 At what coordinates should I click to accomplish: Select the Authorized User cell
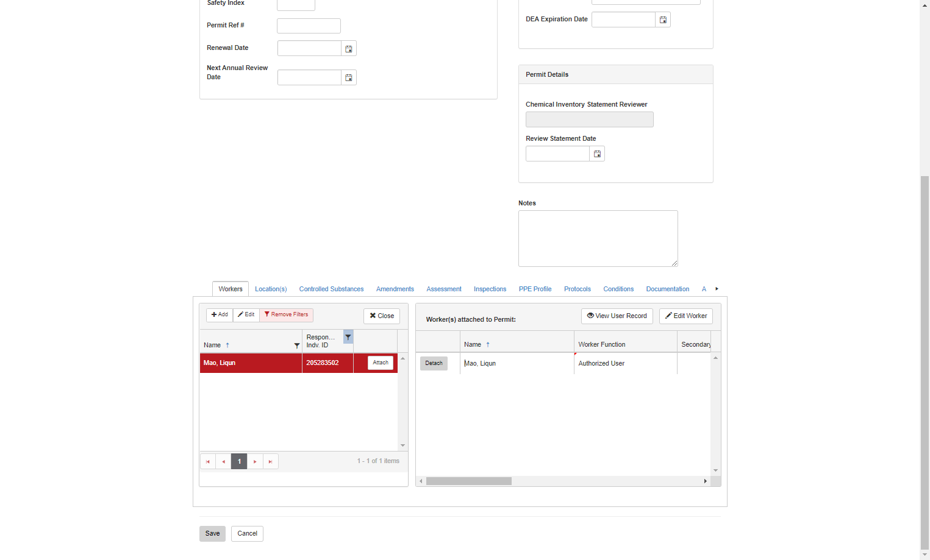[625, 363]
